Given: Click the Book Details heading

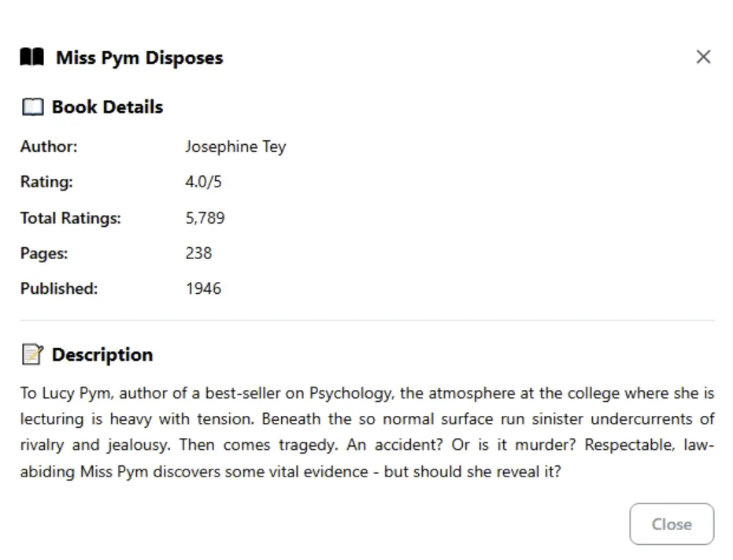Looking at the screenshot, I should [107, 107].
